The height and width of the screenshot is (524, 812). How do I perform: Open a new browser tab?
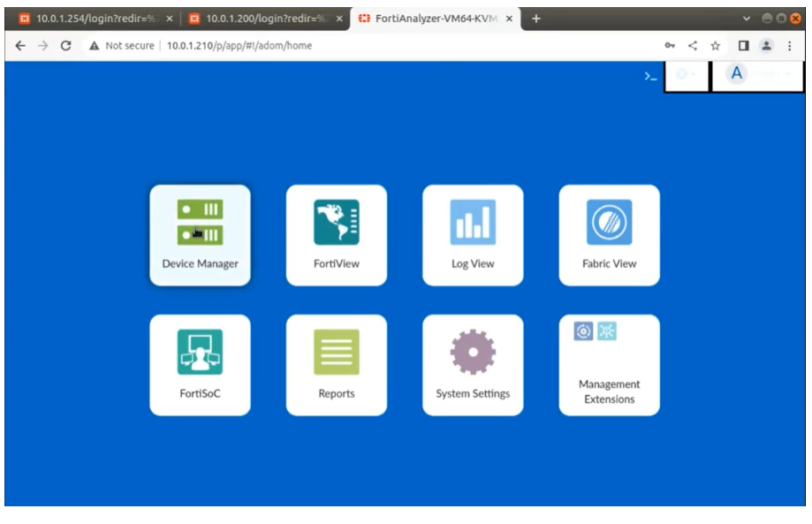pyautogui.click(x=536, y=19)
